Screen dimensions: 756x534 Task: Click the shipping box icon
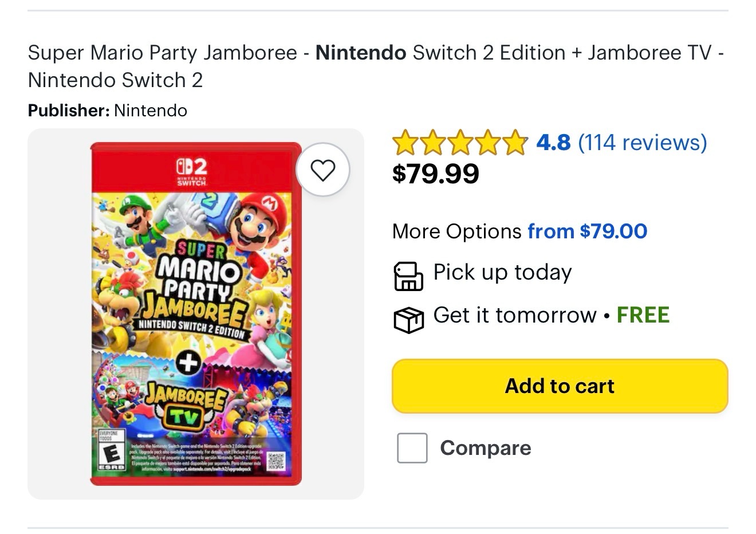pyautogui.click(x=408, y=320)
